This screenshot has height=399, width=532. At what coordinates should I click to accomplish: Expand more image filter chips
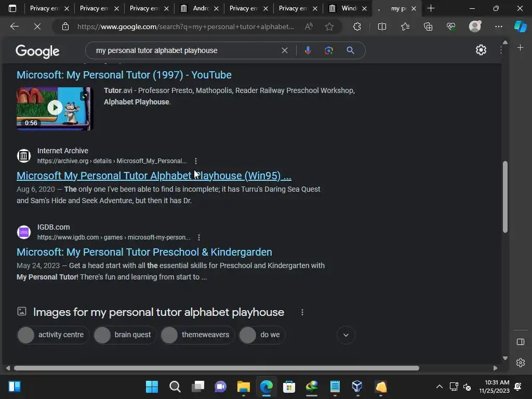(345, 335)
